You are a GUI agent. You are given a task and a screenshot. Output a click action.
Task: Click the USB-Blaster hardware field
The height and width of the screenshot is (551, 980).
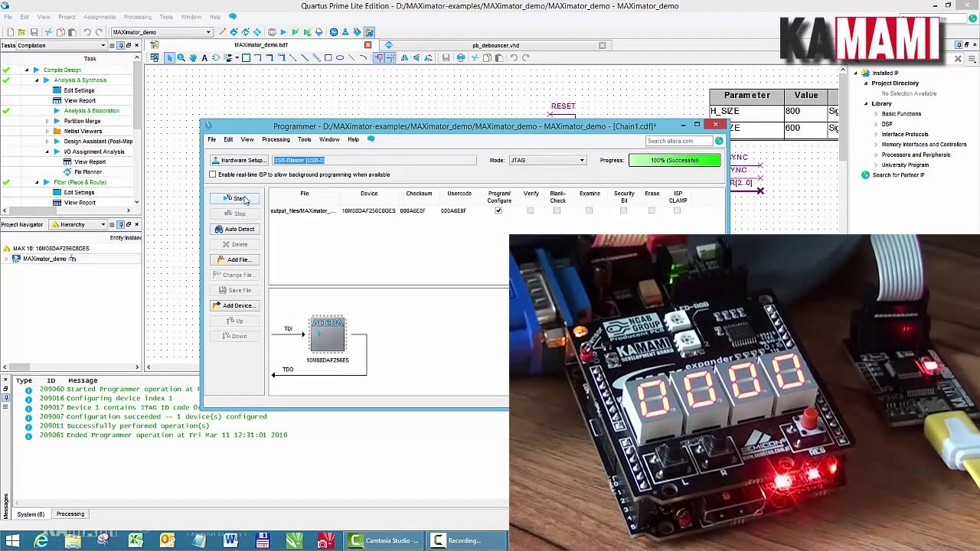point(374,160)
